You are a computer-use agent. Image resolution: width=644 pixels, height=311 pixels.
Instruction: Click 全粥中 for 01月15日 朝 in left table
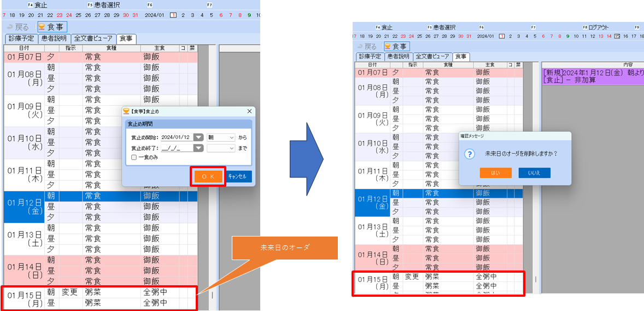click(x=160, y=292)
